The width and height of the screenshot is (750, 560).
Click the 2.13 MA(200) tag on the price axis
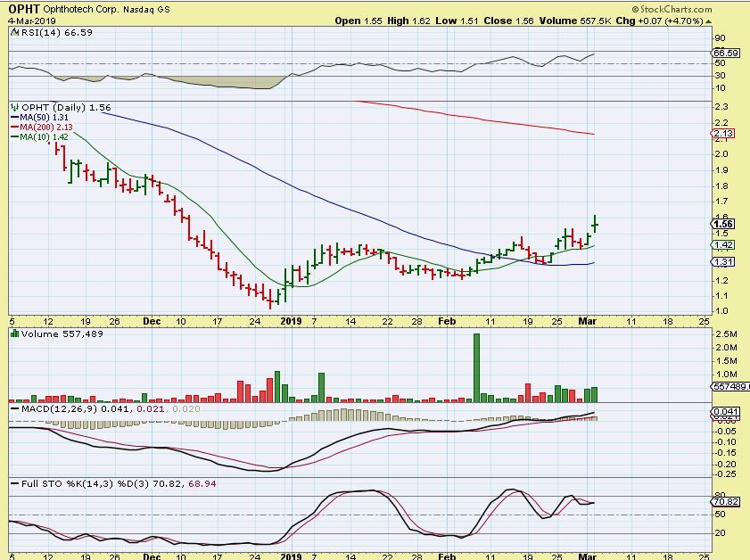[722, 134]
